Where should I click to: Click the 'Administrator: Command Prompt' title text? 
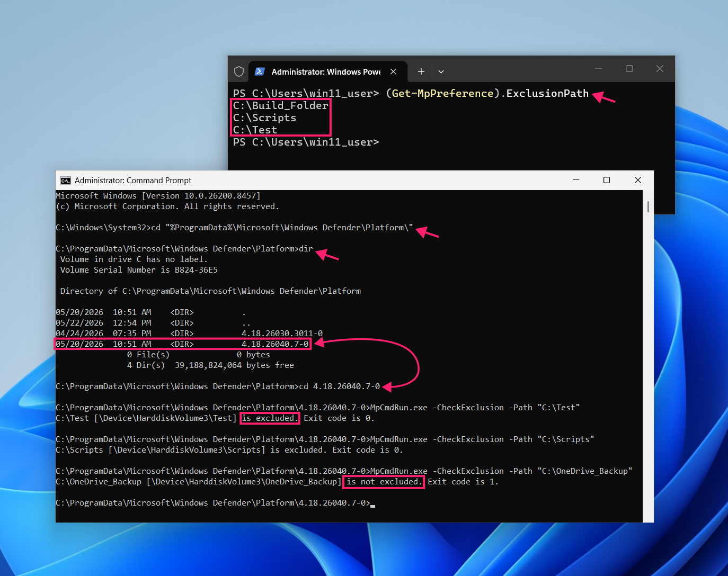click(x=133, y=181)
